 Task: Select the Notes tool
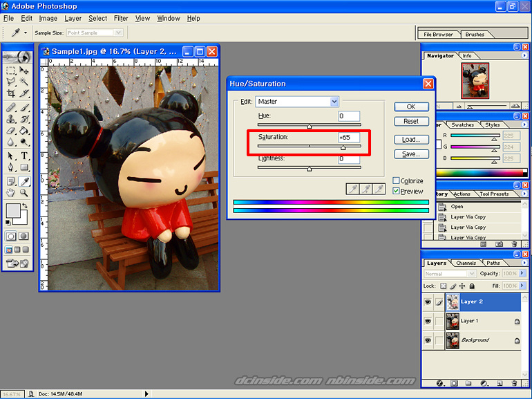click(x=10, y=181)
